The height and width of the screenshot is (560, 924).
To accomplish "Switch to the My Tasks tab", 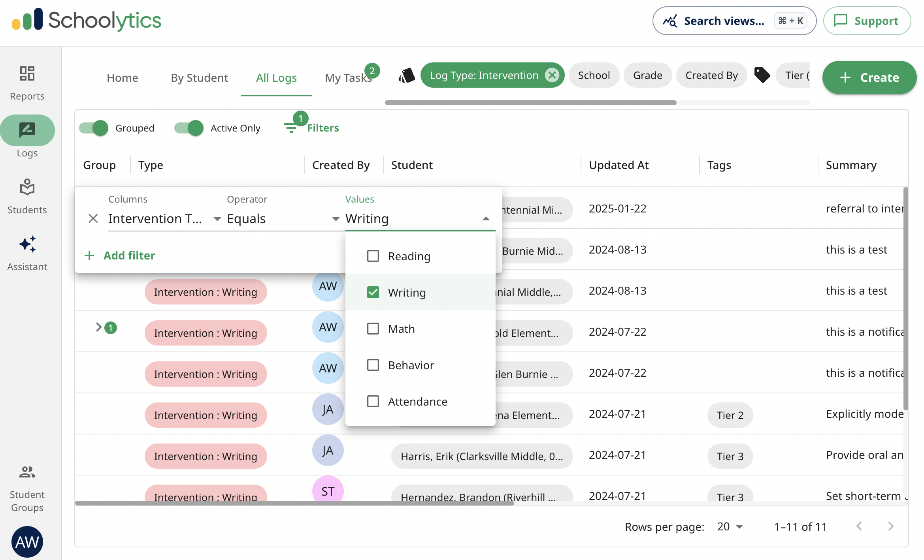I will click(348, 78).
